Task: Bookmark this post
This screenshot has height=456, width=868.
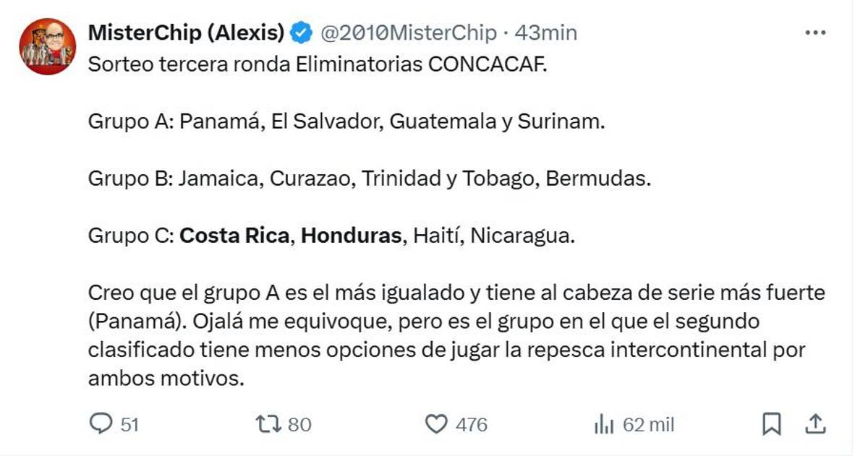Action: tap(772, 424)
